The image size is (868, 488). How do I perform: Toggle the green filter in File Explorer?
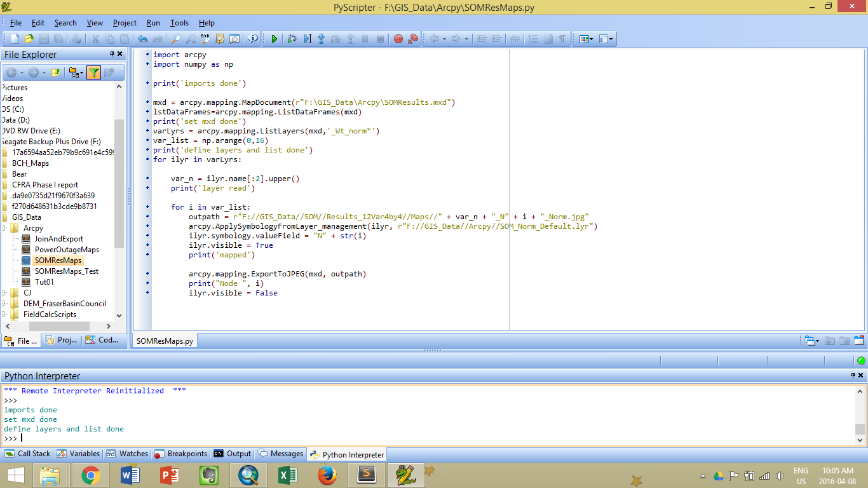pos(94,73)
